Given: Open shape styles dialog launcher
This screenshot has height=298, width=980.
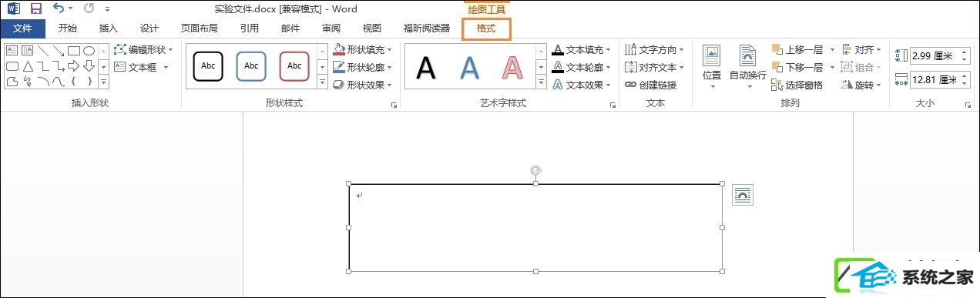Looking at the screenshot, I should pos(394,105).
